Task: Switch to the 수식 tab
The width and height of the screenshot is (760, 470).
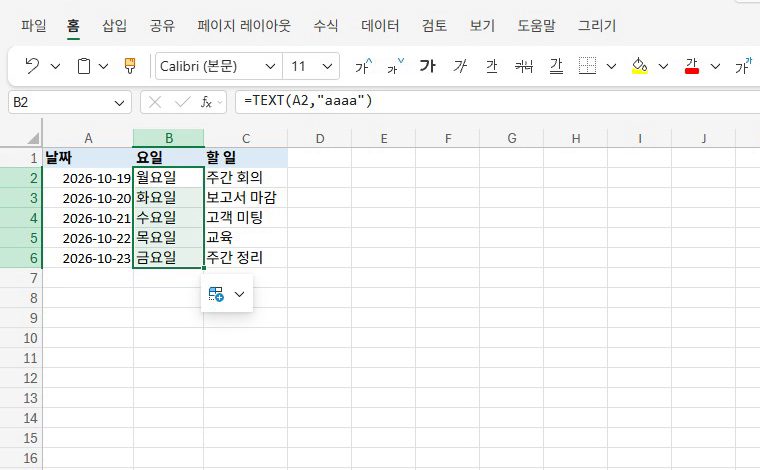Action: pos(326,25)
